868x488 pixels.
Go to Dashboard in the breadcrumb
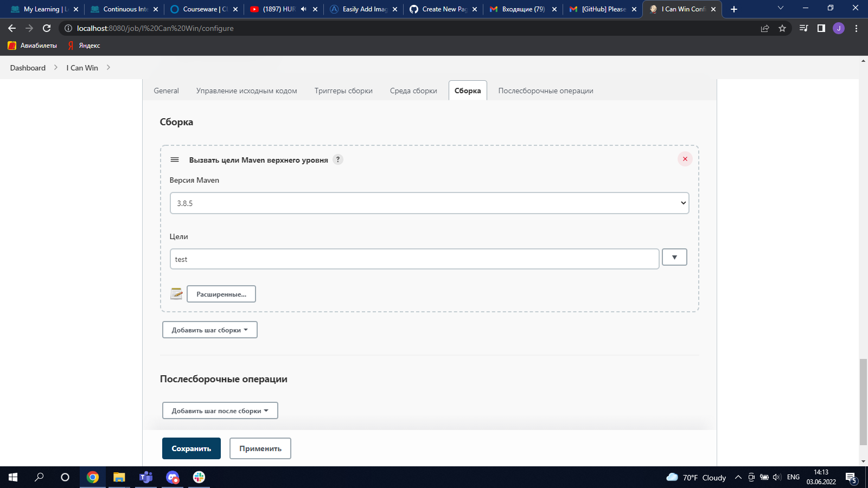coord(28,68)
